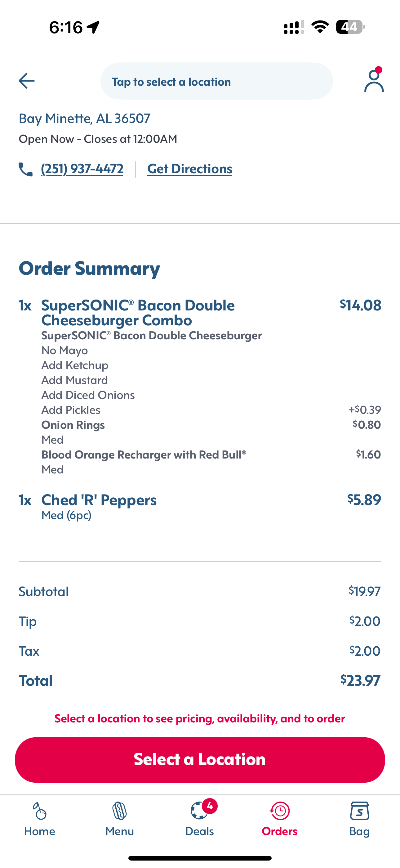400x868 pixels.
Task: Tap the Total amount $23.97
Action: [x=360, y=680]
